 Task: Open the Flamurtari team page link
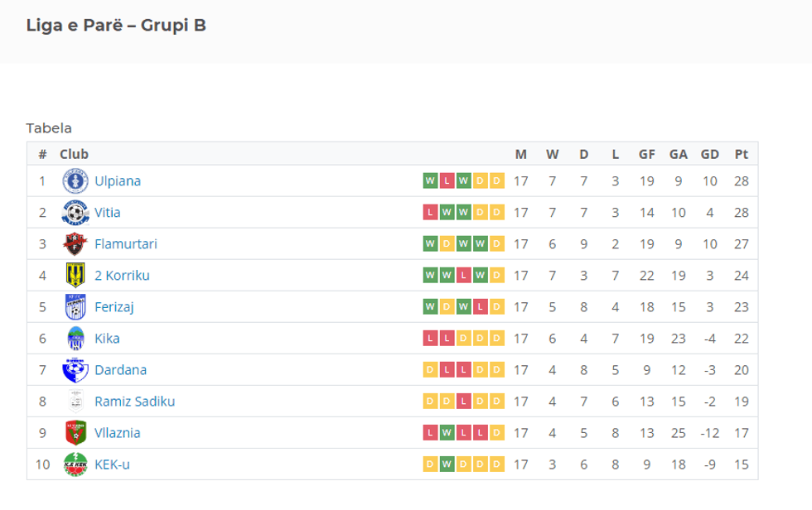pos(125,243)
